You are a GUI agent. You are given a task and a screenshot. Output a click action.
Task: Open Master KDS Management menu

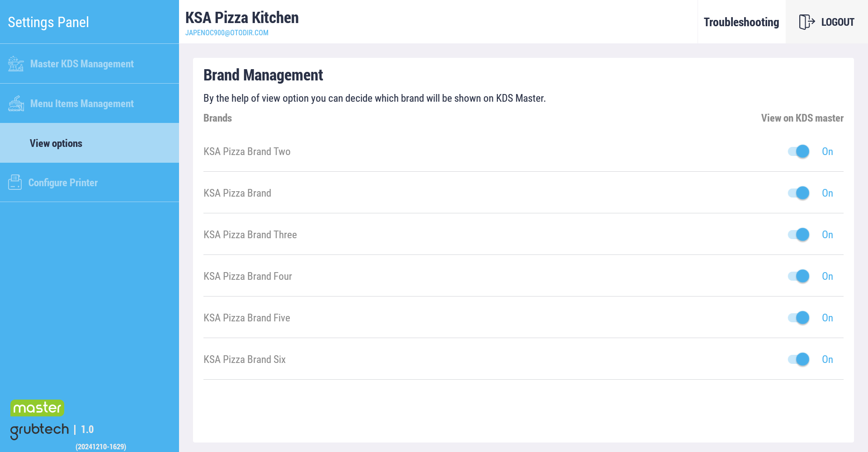click(90, 64)
